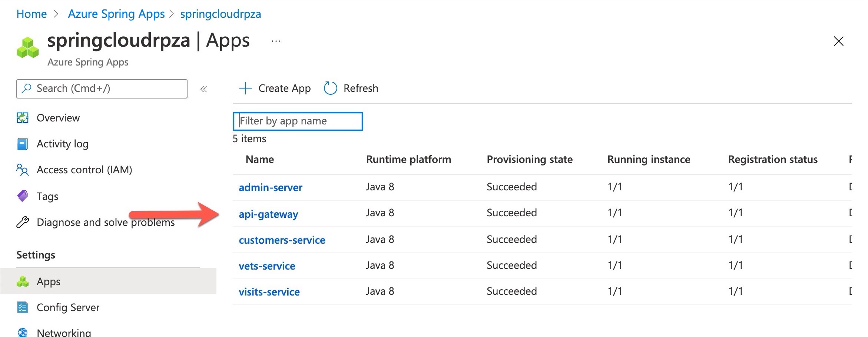This screenshot has width=868, height=337.
Task: Collapse the sidebar using the double chevron
Action: point(203,89)
